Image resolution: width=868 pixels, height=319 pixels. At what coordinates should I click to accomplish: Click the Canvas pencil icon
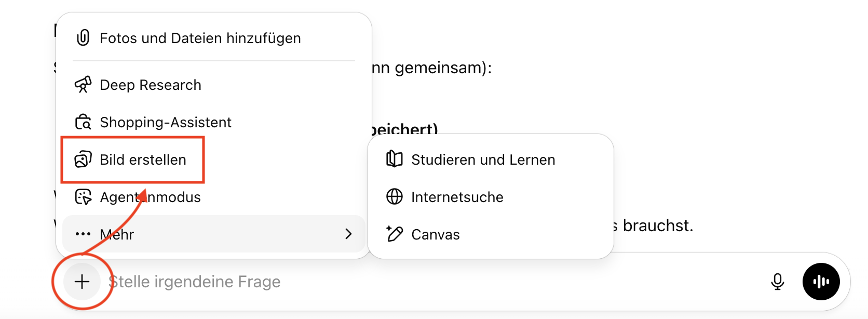pos(395,234)
